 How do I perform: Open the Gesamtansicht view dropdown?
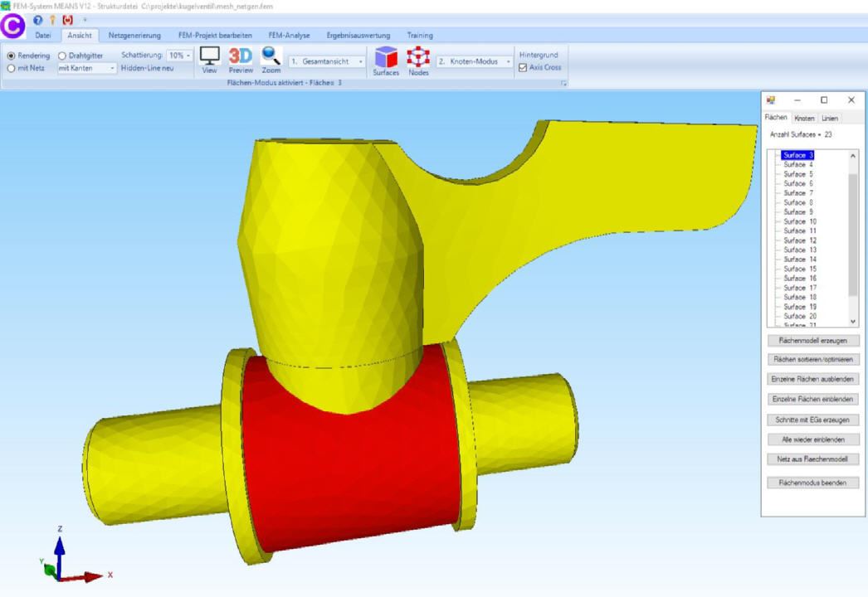pos(327,61)
